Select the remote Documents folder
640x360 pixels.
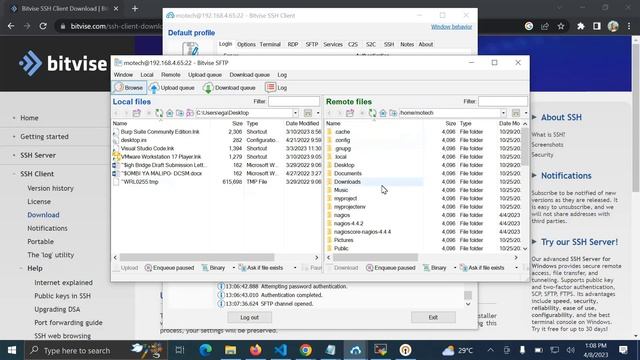tap(348, 173)
